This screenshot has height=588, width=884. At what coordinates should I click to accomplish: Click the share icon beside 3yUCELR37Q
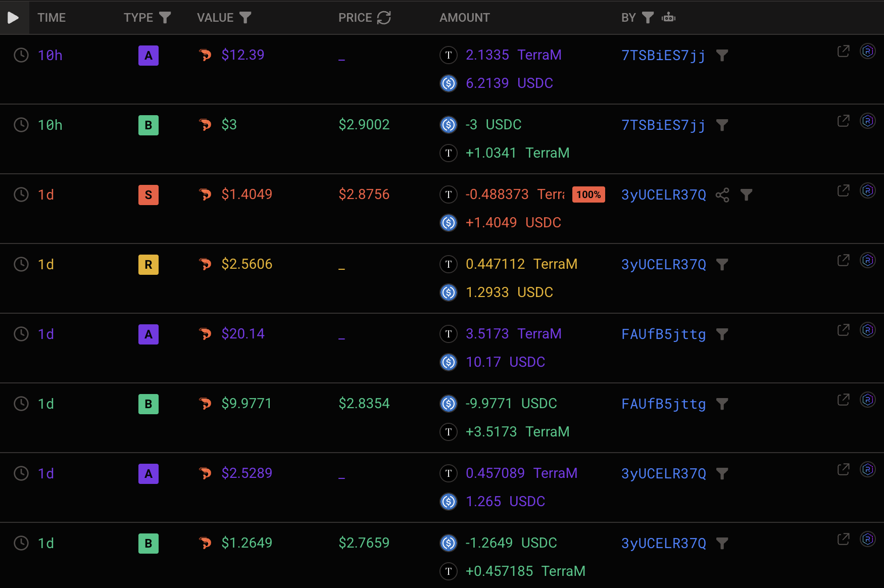722,195
